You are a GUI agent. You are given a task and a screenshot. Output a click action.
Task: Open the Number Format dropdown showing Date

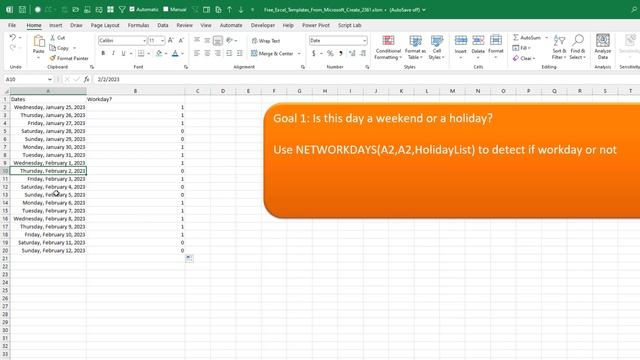pos(364,41)
